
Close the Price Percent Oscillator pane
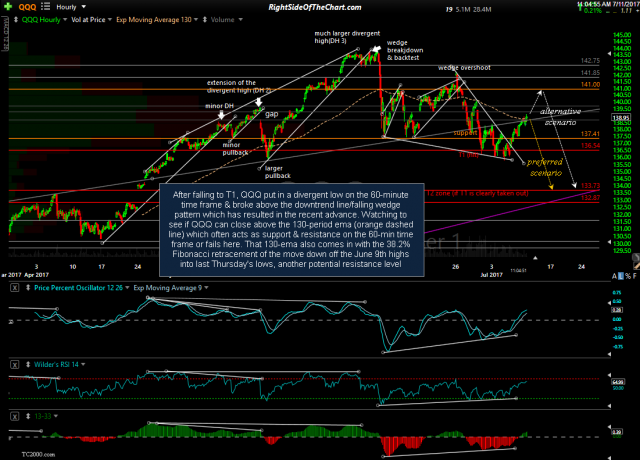14,288
